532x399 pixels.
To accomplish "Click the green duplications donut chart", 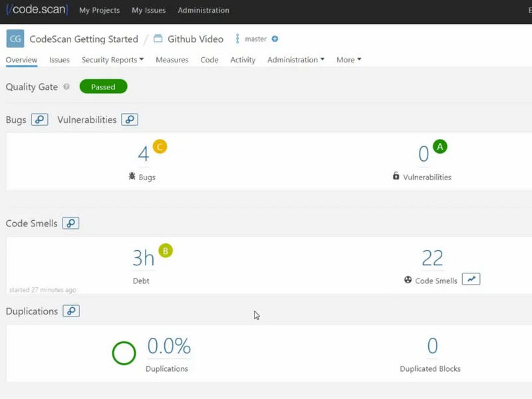I will (x=124, y=353).
